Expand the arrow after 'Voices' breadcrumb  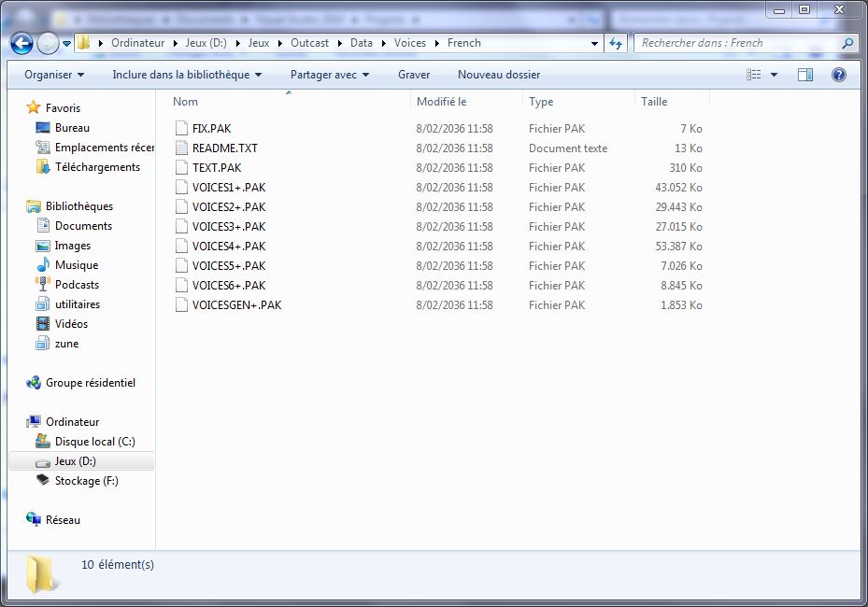coord(436,43)
